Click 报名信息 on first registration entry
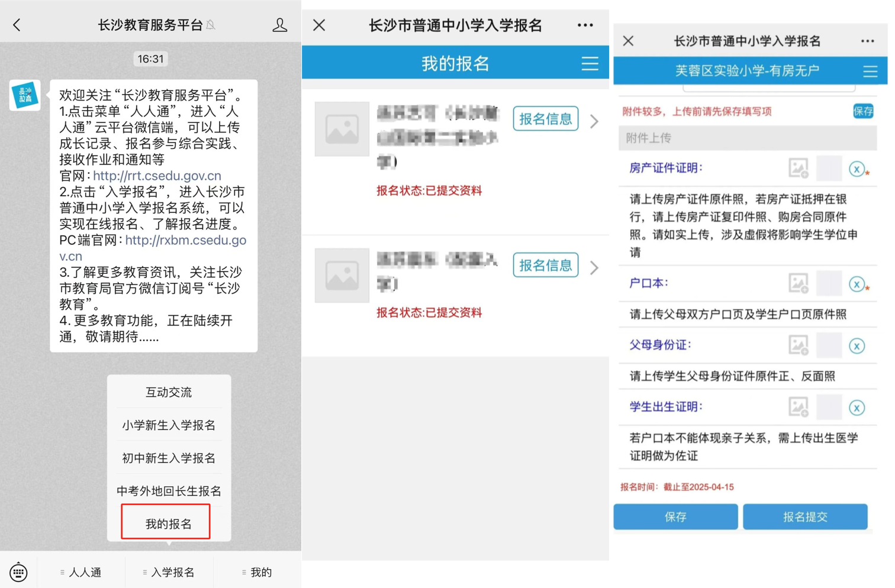 point(545,119)
